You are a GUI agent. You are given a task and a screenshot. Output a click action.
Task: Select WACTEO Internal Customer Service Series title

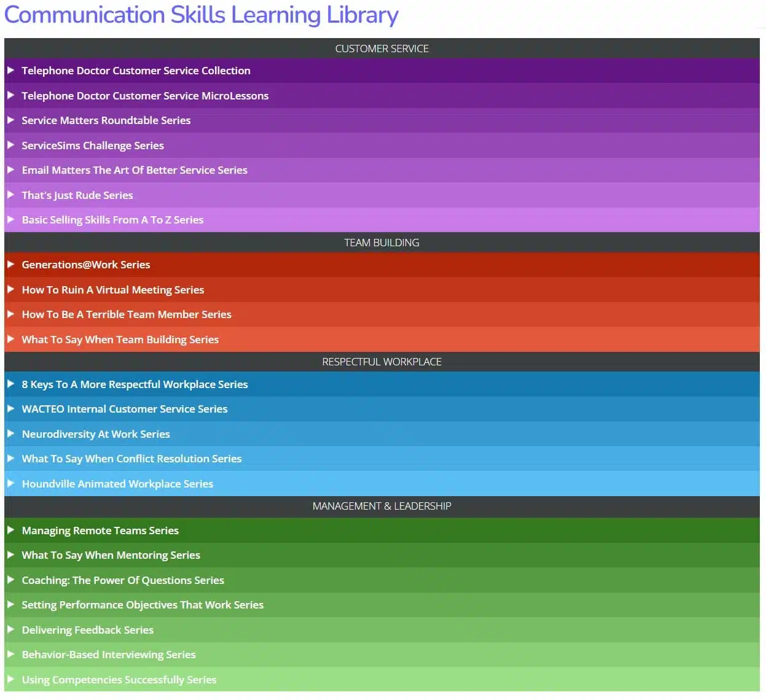coord(125,409)
